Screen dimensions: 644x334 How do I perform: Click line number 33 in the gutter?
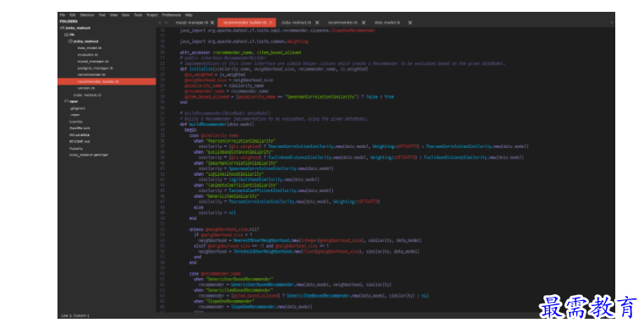(162, 124)
